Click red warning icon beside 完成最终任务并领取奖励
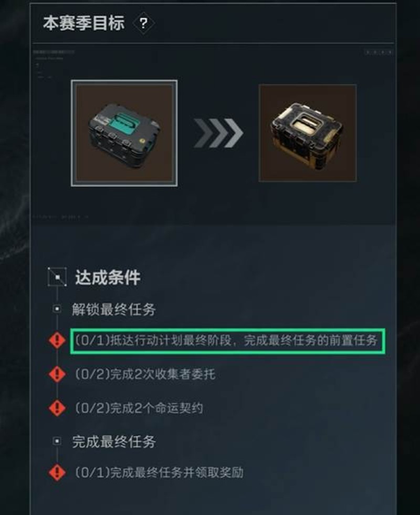 click(57, 472)
